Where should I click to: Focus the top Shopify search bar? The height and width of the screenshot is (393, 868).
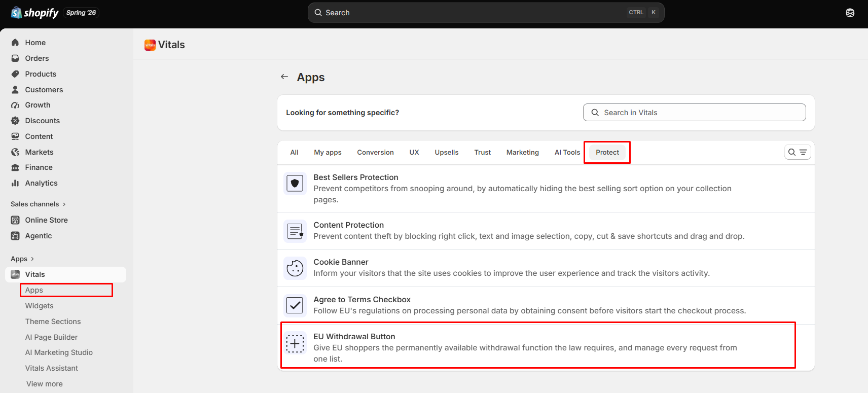(x=486, y=13)
